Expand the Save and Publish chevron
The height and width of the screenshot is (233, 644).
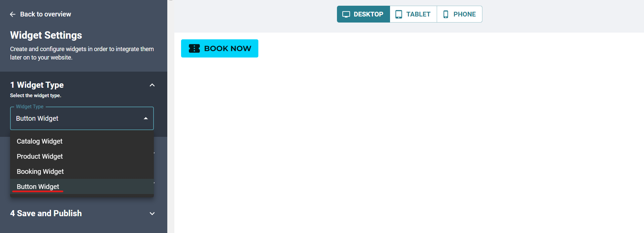pos(152,213)
